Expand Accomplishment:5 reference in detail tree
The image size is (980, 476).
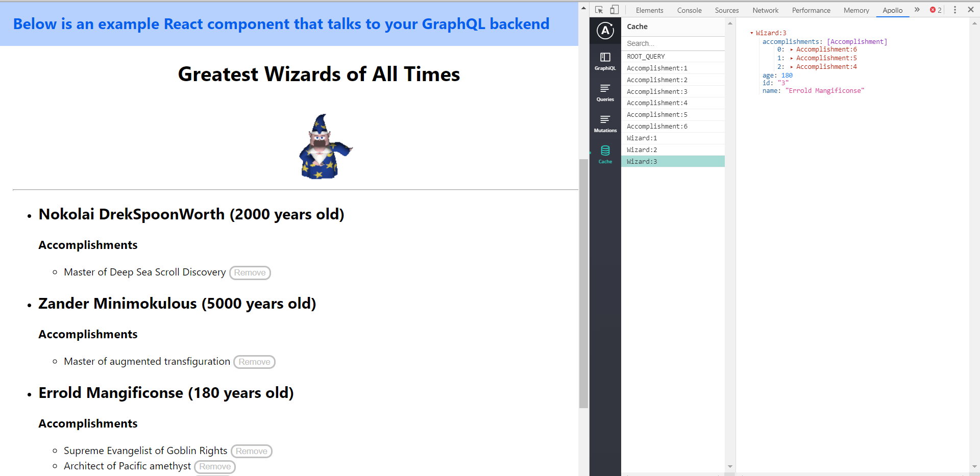(792, 58)
